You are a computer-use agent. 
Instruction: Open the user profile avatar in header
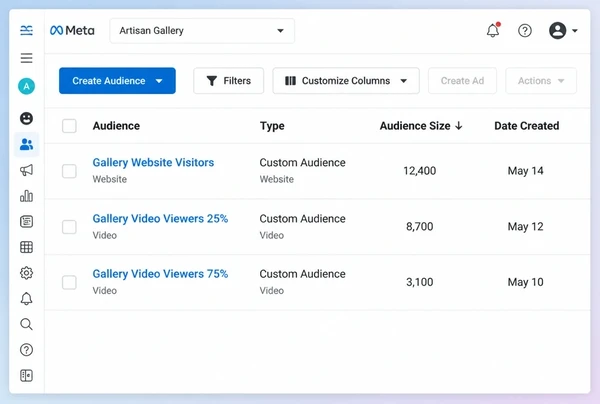558,30
